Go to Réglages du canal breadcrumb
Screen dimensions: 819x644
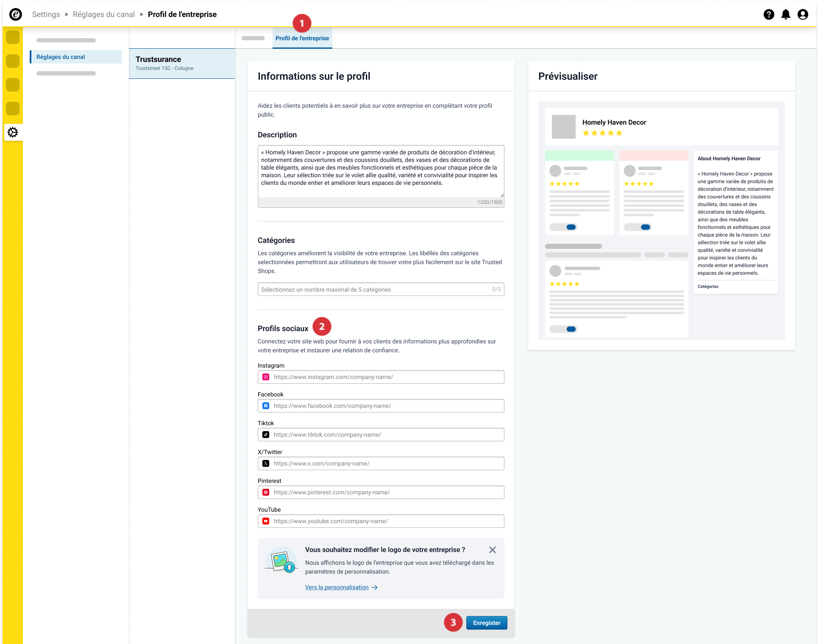tap(104, 14)
